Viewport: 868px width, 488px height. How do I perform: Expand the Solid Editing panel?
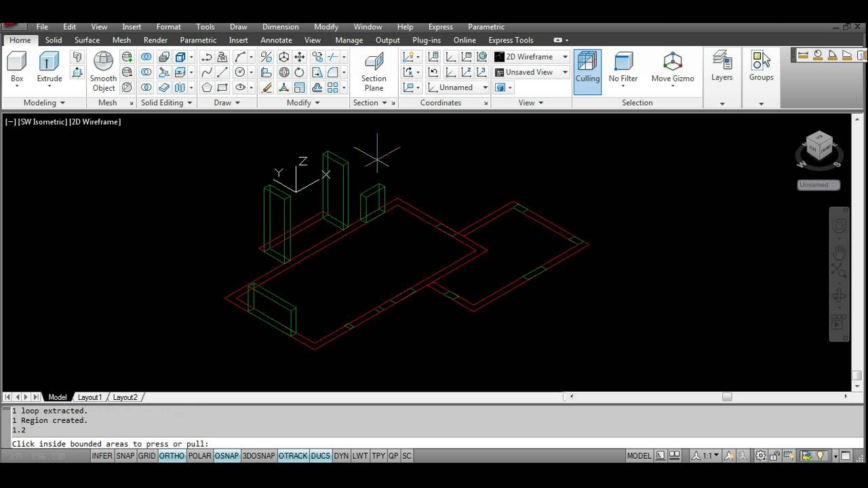166,103
